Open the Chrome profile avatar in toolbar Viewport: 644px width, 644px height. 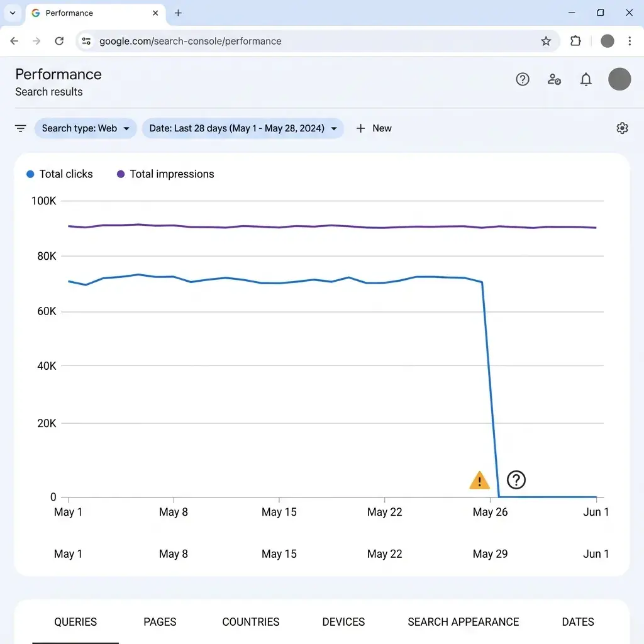click(608, 41)
